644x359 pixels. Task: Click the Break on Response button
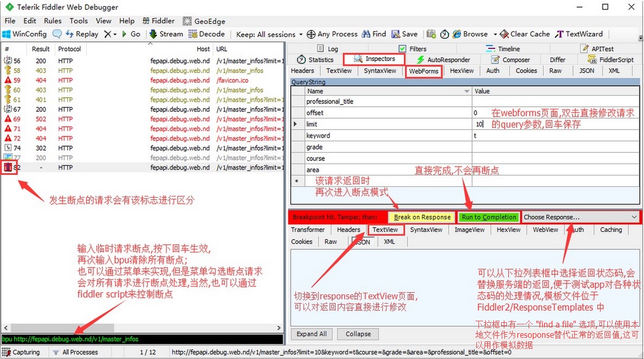(x=422, y=217)
